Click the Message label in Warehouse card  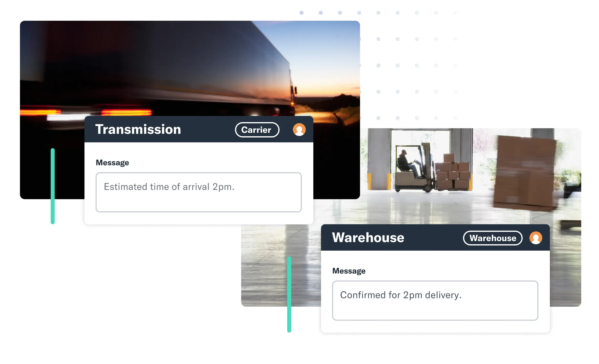(349, 271)
